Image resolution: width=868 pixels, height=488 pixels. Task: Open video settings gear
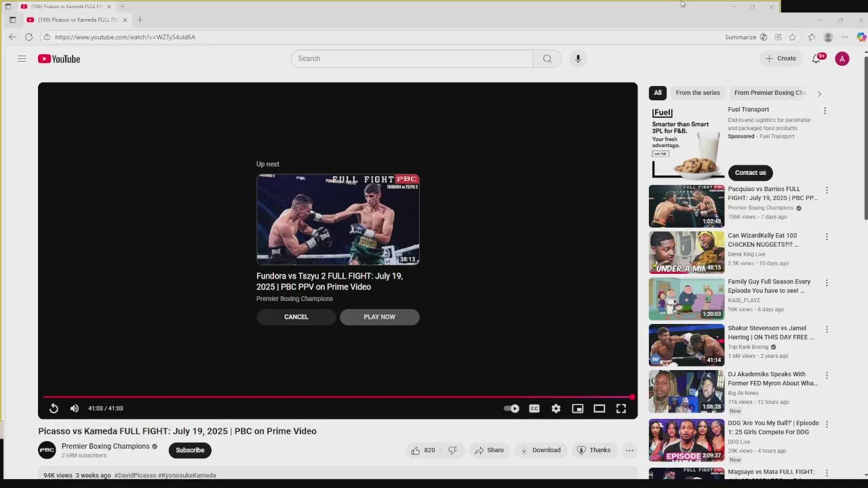tap(556, 408)
